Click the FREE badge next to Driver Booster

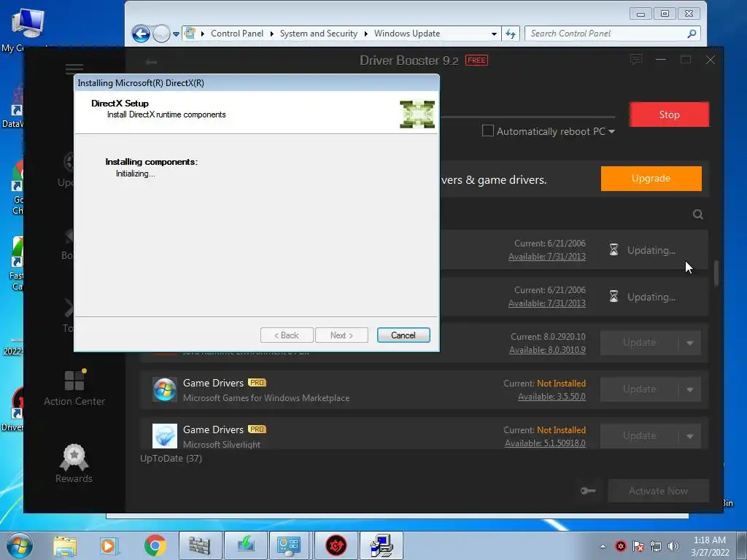476,61
